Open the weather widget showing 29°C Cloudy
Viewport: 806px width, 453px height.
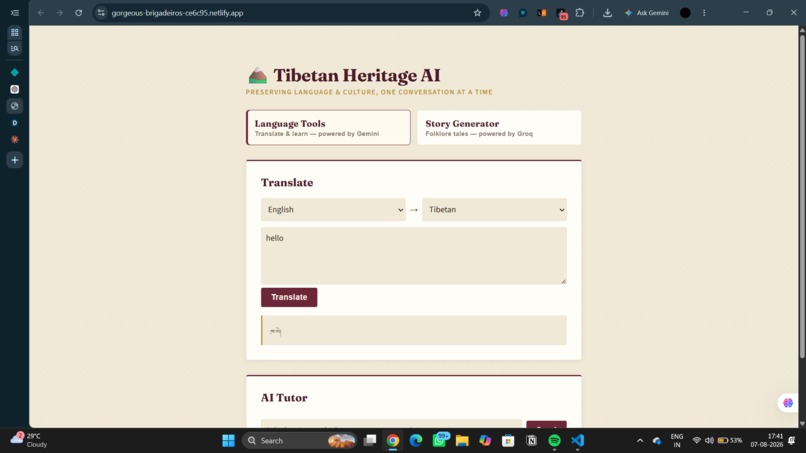(29, 440)
